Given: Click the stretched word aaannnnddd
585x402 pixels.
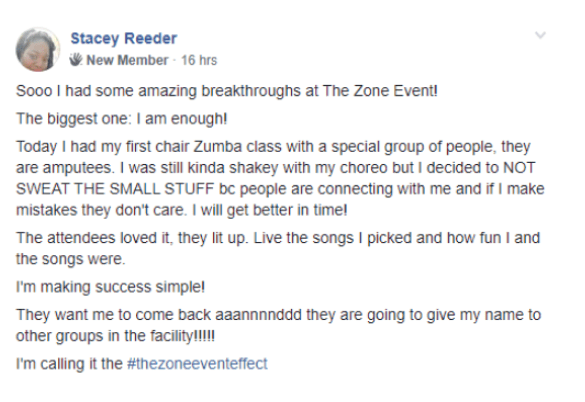Looking at the screenshot, I should [259, 315].
